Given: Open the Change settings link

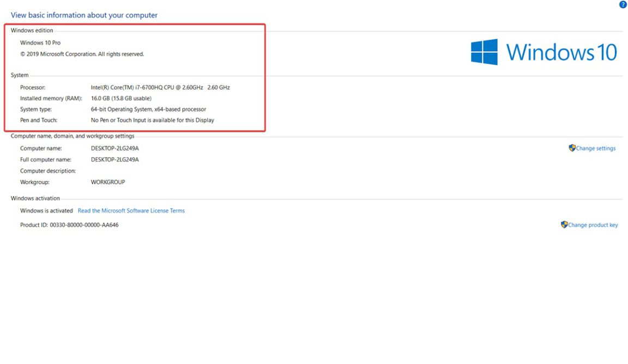Looking at the screenshot, I should pos(596,148).
